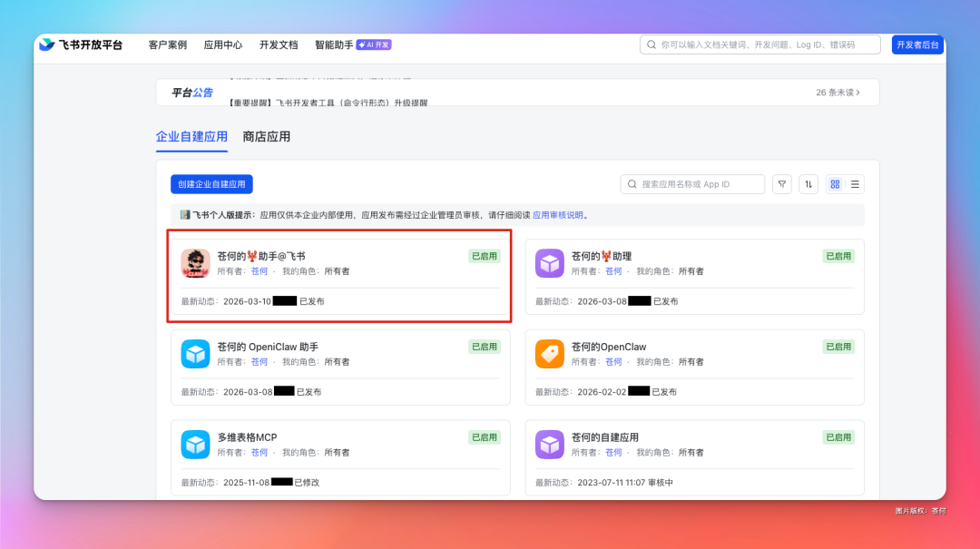The image size is (980, 549).
Task: Click the sort order icon beside the filter
Action: (x=808, y=183)
